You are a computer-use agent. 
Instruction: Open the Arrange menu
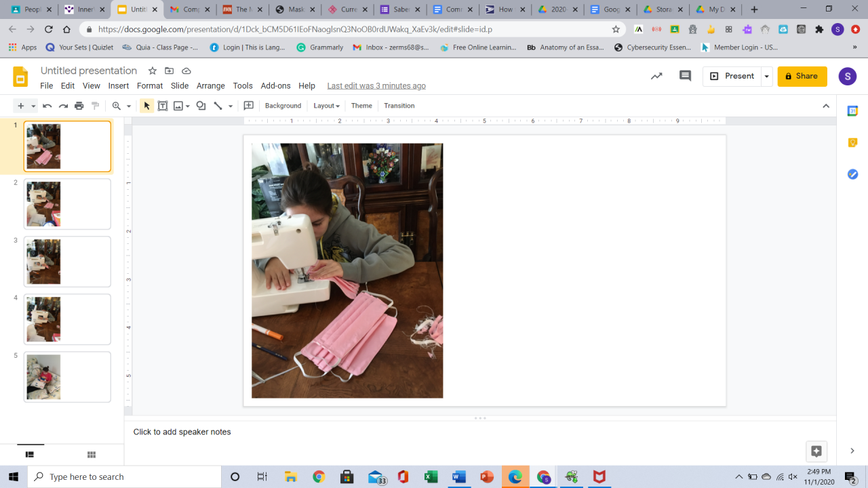[211, 86]
